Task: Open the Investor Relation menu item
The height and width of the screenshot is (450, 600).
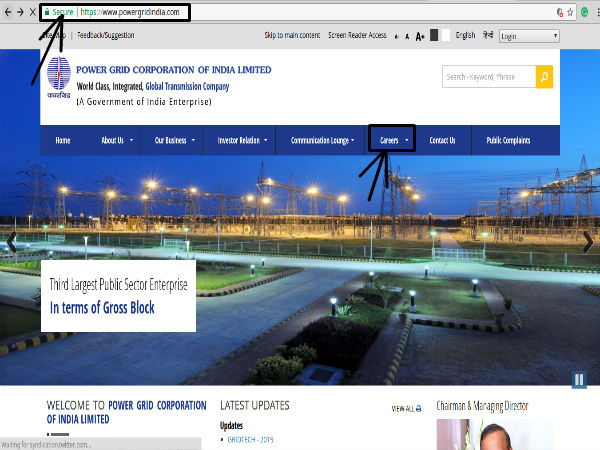Action: pyautogui.click(x=238, y=140)
